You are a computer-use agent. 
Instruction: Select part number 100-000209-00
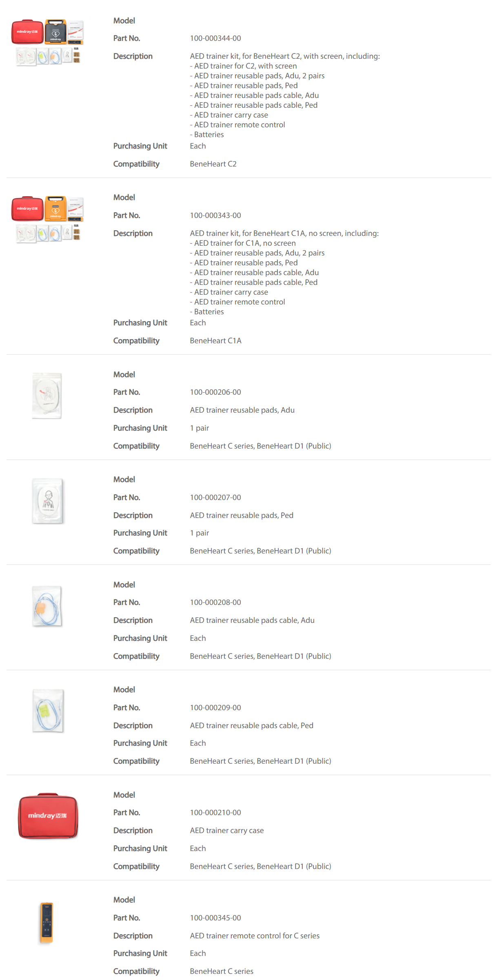[x=215, y=708]
